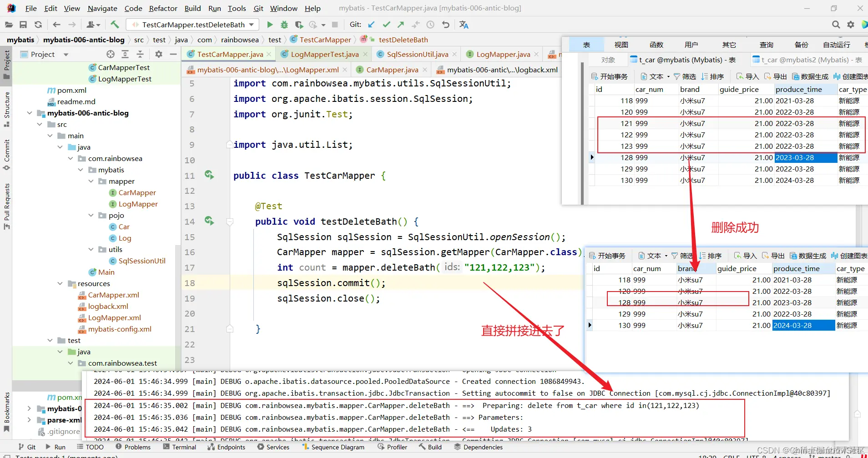
Task: Open the File menu
Action: click(31, 8)
